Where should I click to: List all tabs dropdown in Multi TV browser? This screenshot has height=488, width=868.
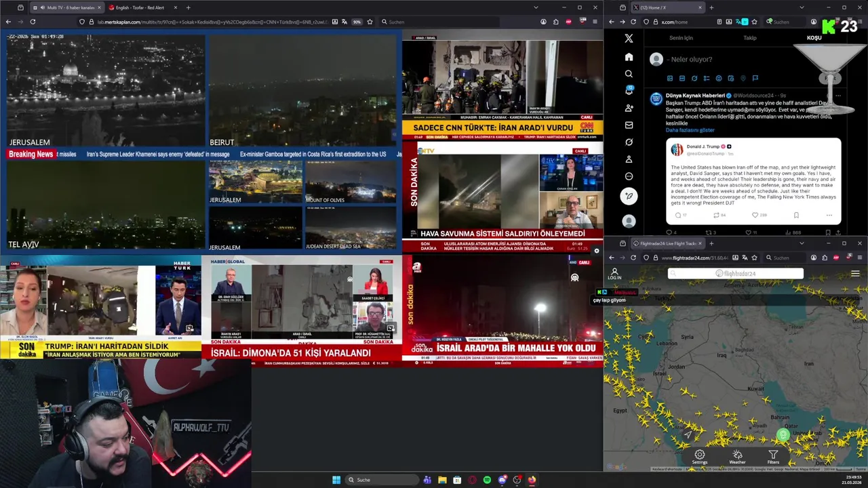point(536,7)
